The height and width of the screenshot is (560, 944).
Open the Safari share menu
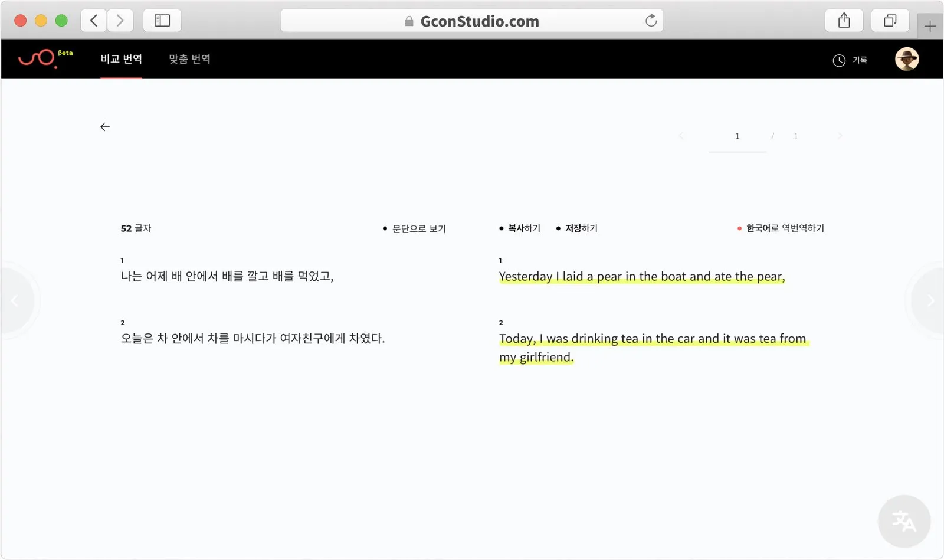(844, 21)
